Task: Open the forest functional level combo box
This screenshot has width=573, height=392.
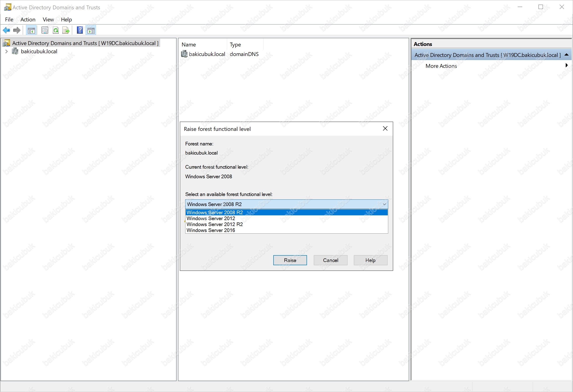Action: [x=286, y=204]
